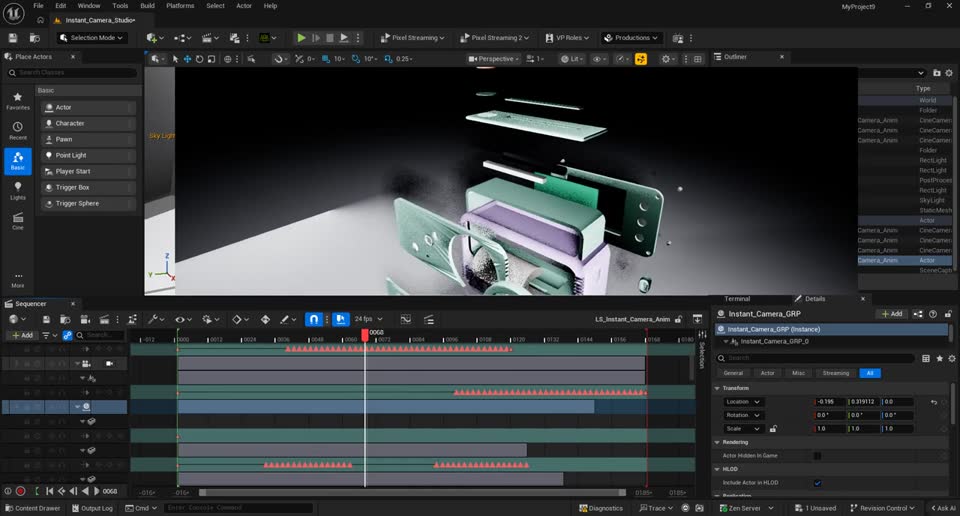Open the Perspective viewport type dropdown

493,59
